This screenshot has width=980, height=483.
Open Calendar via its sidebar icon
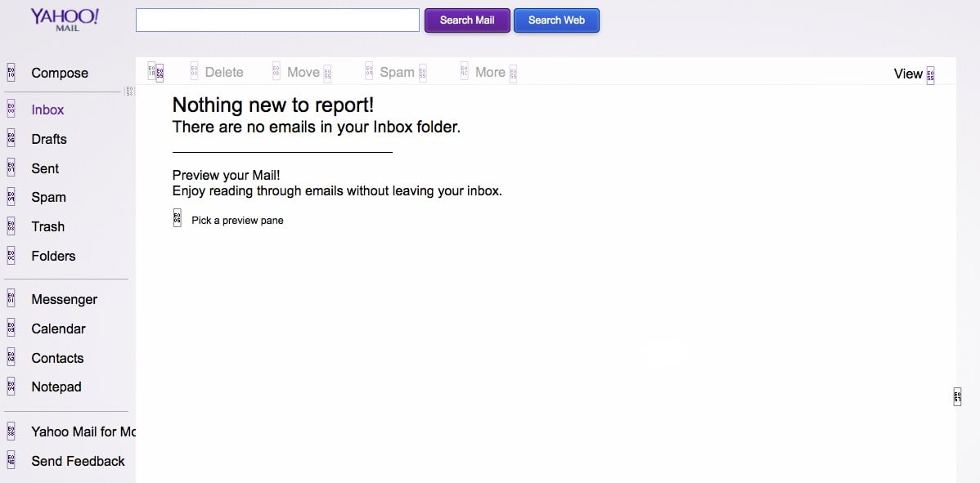[x=11, y=329]
